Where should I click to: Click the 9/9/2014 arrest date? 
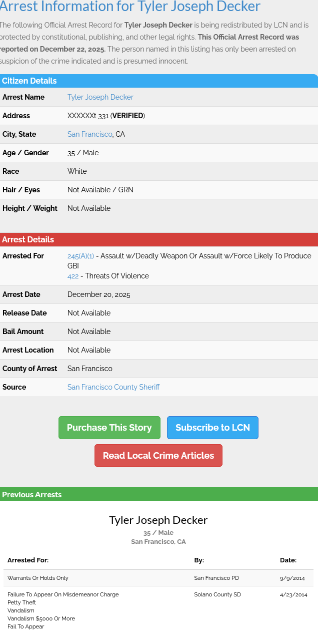292,578
